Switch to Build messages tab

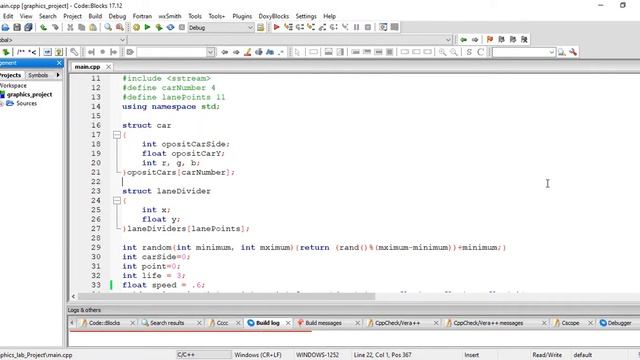(323, 323)
